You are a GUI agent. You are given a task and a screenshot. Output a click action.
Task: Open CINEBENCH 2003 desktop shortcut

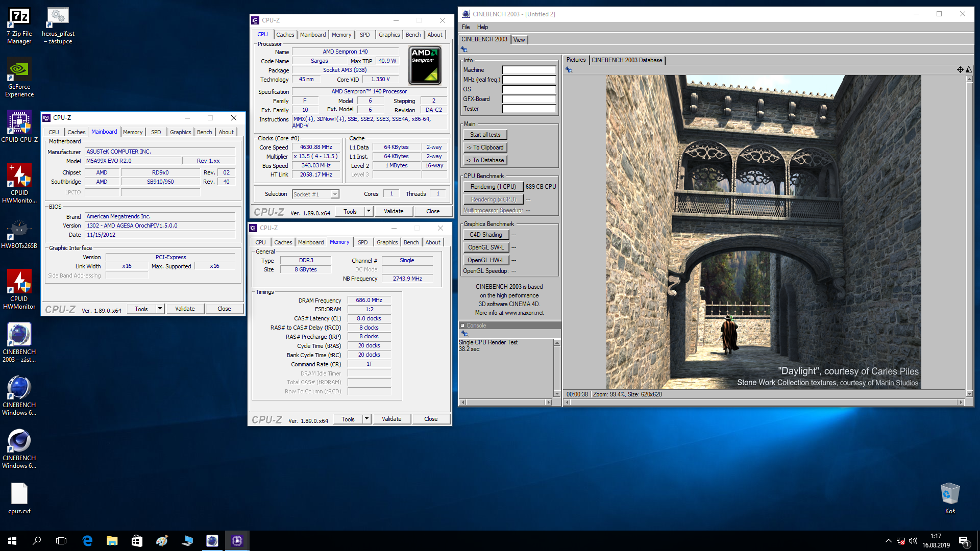pos(19,343)
